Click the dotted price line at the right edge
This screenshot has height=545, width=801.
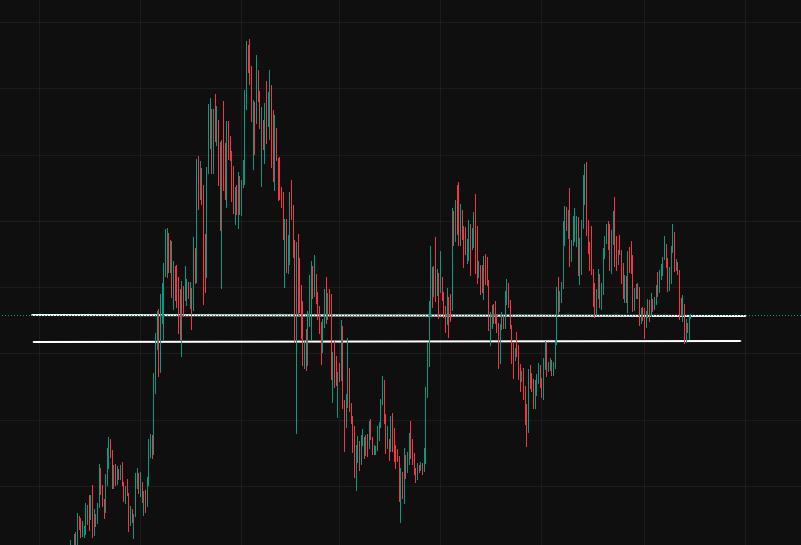(775, 316)
